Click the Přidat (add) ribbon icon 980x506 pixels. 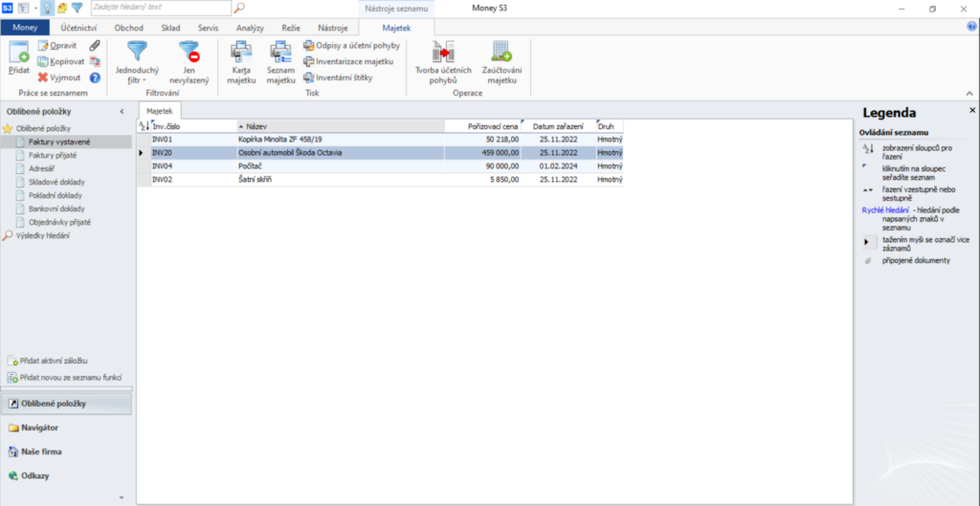[19, 56]
